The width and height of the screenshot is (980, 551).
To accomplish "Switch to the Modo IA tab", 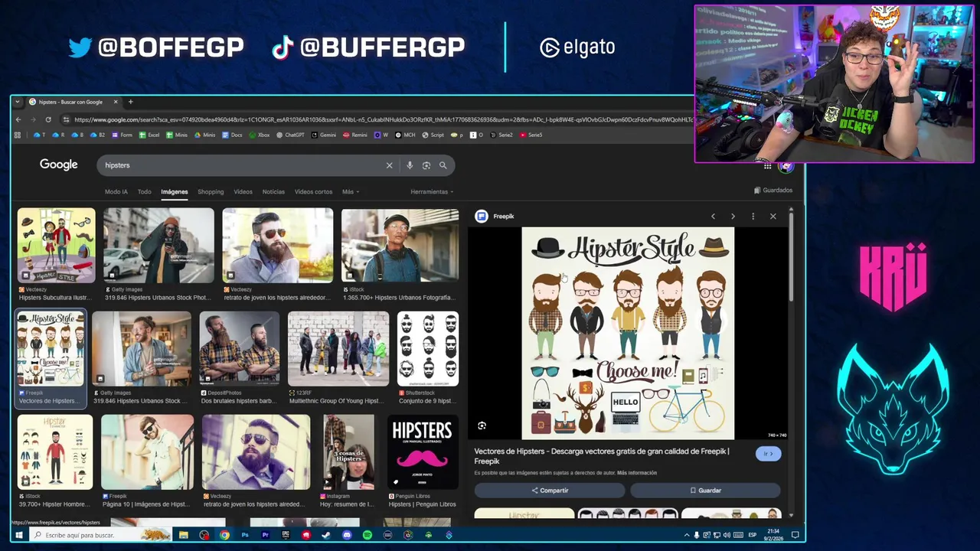I will [116, 192].
